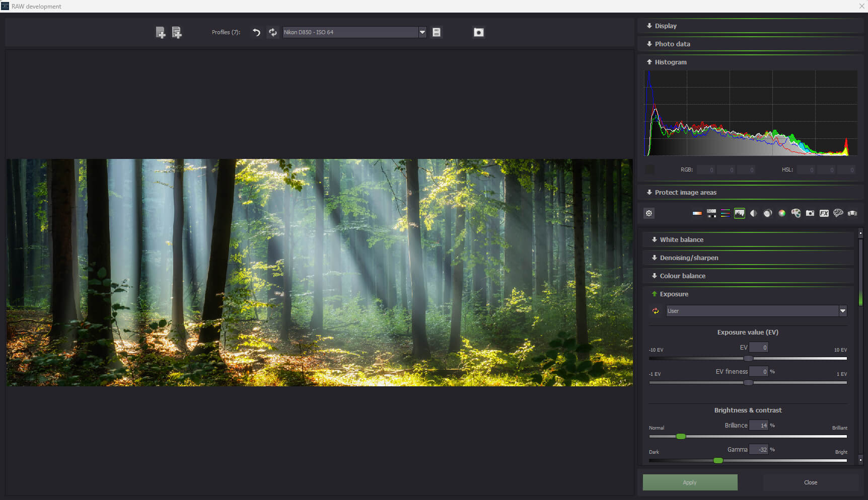The image size is (868, 500).
Task: Click the Brilliance percentage input field
Action: click(x=758, y=426)
